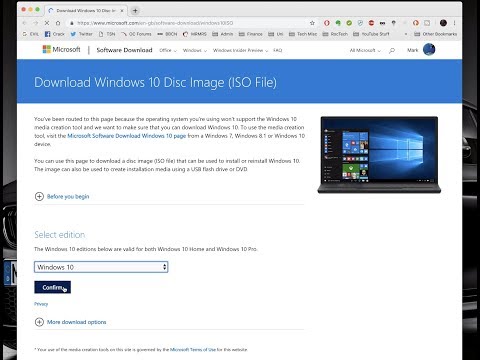Select the Download Windows 10 Disc tab
Screen dimensions: 480x360
(x=86, y=11)
